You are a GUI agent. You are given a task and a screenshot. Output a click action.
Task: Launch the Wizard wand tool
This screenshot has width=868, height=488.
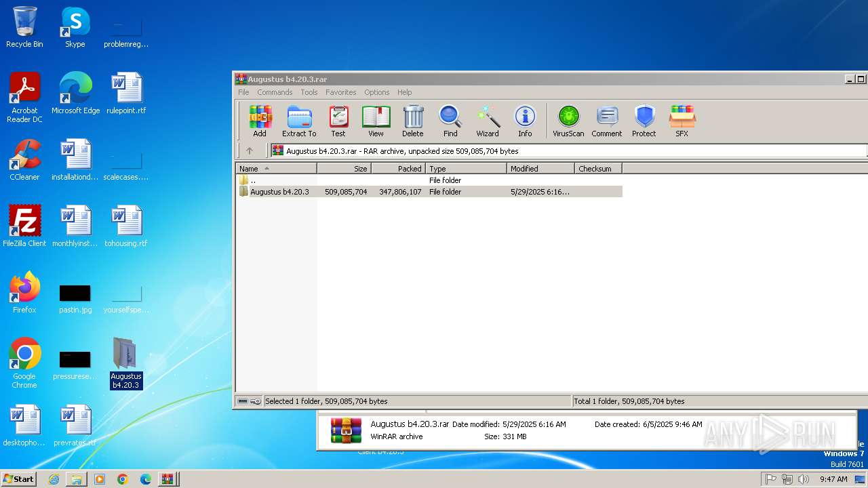[x=488, y=121]
